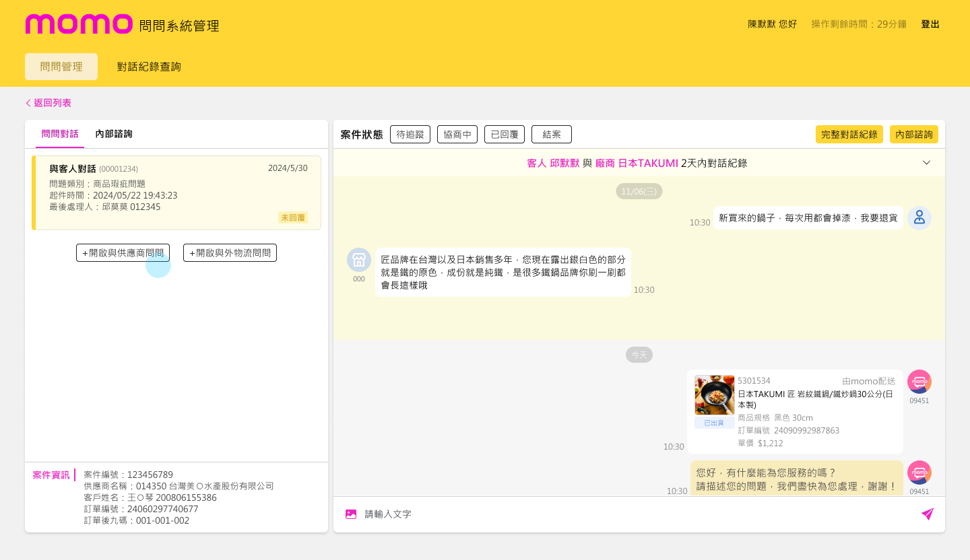Click the vendor shop avatar icon labeled 000

[359, 260]
